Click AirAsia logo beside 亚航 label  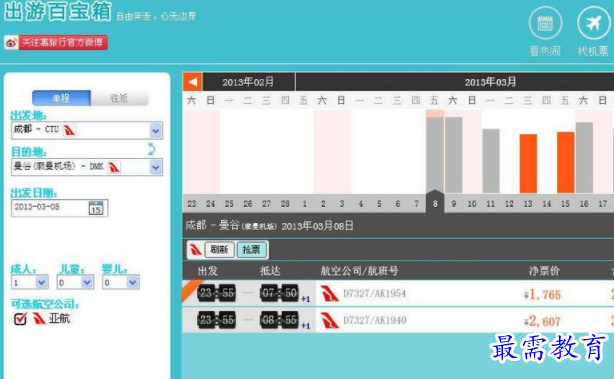click(39, 318)
